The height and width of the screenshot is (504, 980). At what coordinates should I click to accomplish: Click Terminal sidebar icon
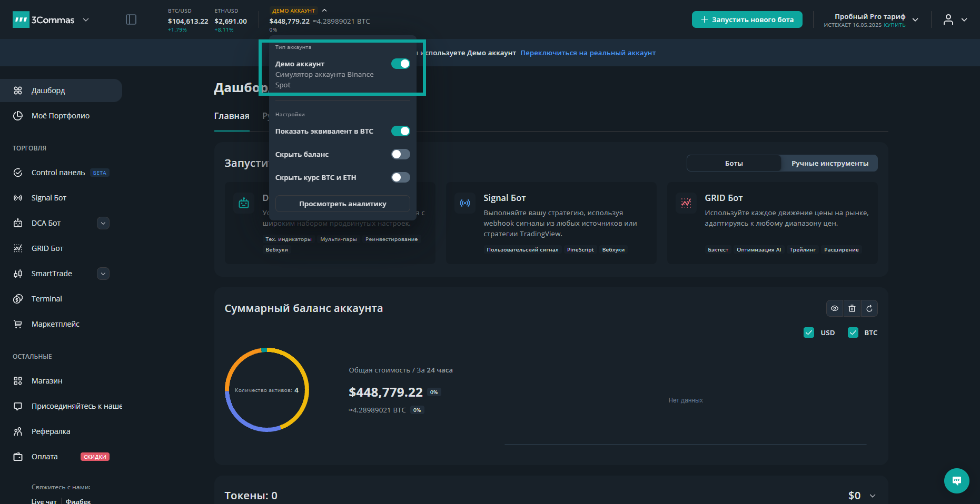click(18, 299)
